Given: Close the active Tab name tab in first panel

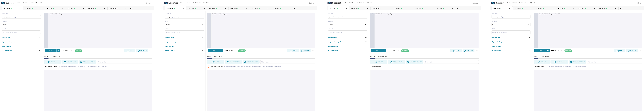Looking at the screenshot, I should [20, 8].
